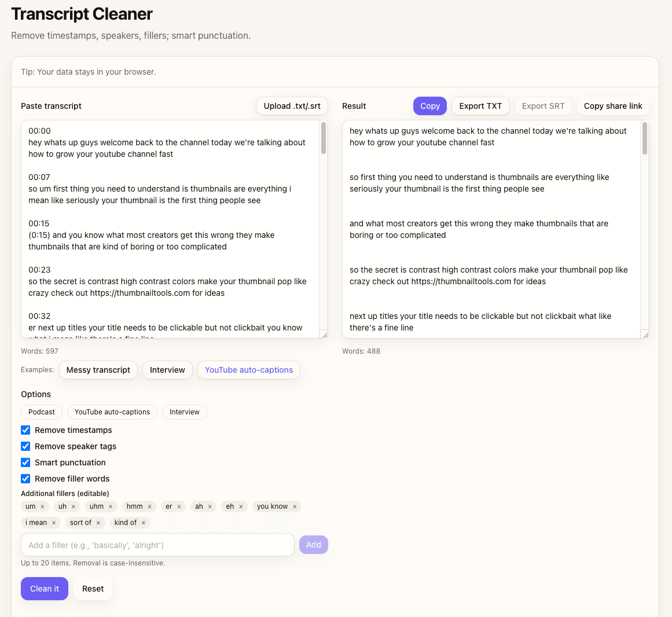Delete the 'er' filler tag

[x=179, y=506]
